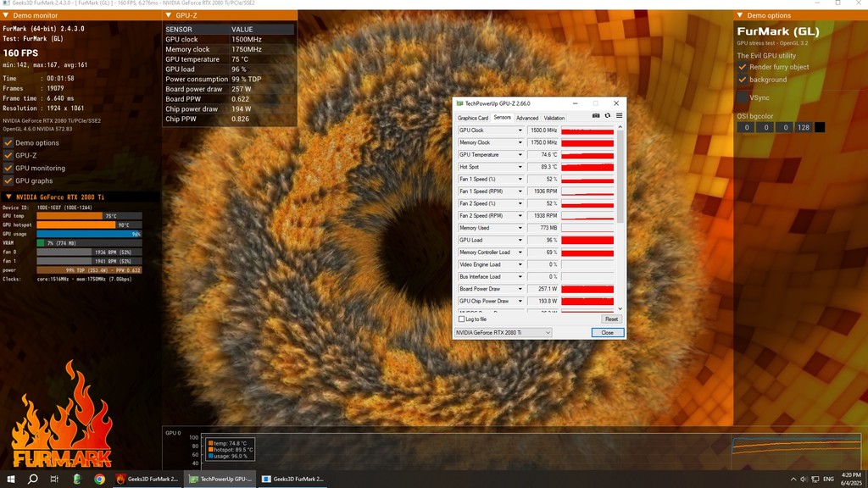Open Task View from the taskbar
Image resolution: width=868 pixels, height=488 pixels.
tap(54, 480)
